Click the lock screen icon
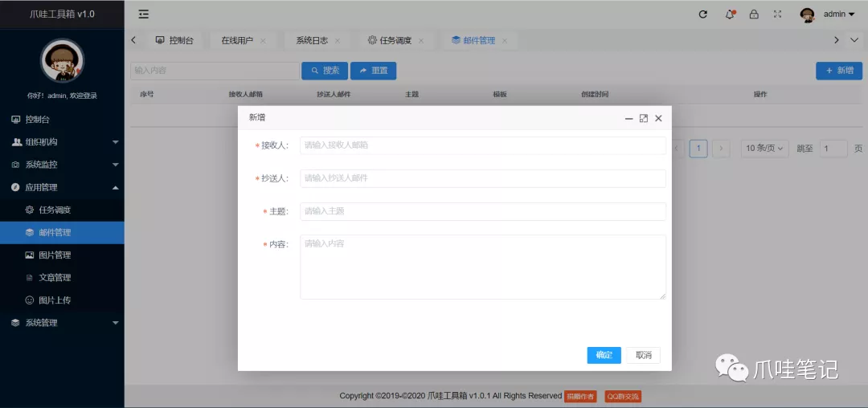This screenshot has width=868, height=408. click(754, 14)
